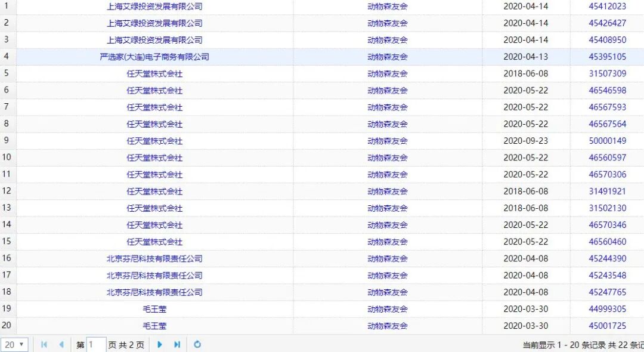The height and width of the screenshot is (352, 644).
Task: Open registration number 46570346
Action: pyautogui.click(x=608, y=225)
